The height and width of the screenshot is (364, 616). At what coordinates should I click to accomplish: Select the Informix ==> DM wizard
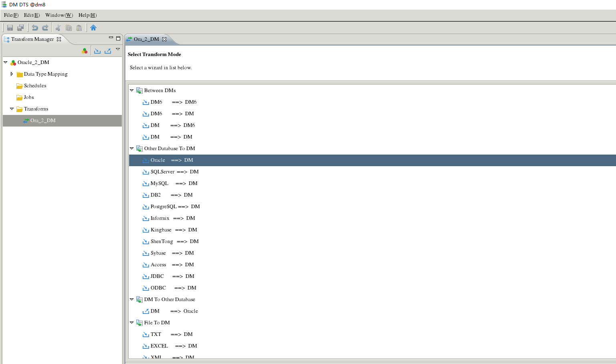click(x=173, y=218)
